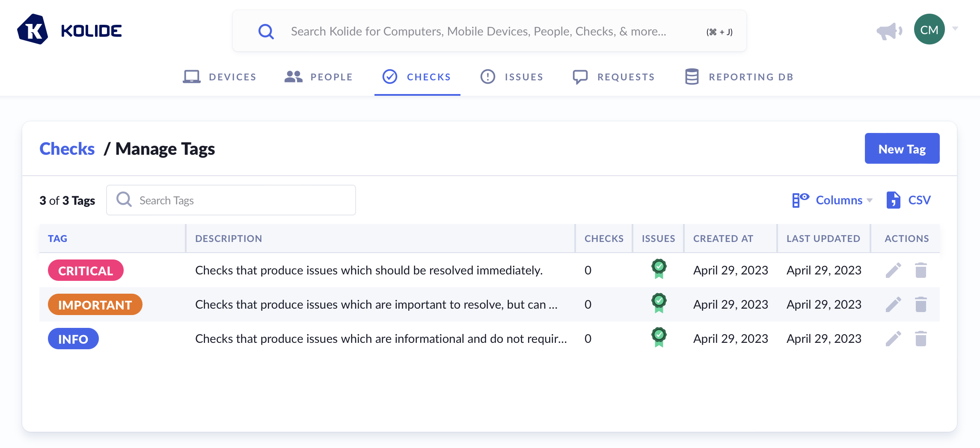This screenshot has height=448, width=980.
Task: Click the Kolide logo icon
Action: coord(33,30)
